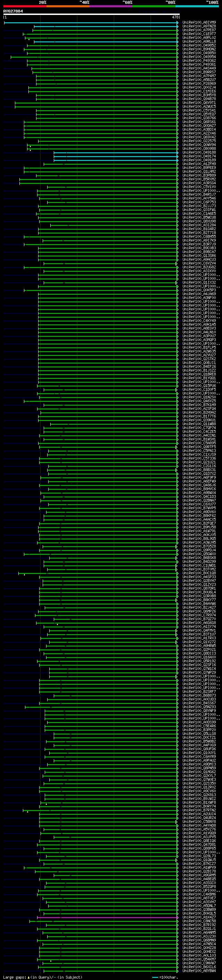Screen dimensions: 222x980
Task: Click the hit label UniRef100_A4S449
Action: click(x=199, y=68)
